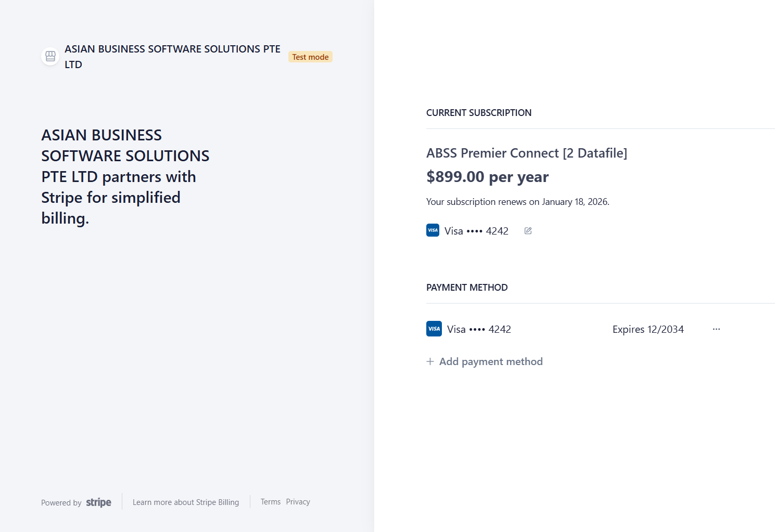Select 'Visa •••• 4242' text in Payment Method row
Viewport: 775px width, 532px height.
[479, 329]
